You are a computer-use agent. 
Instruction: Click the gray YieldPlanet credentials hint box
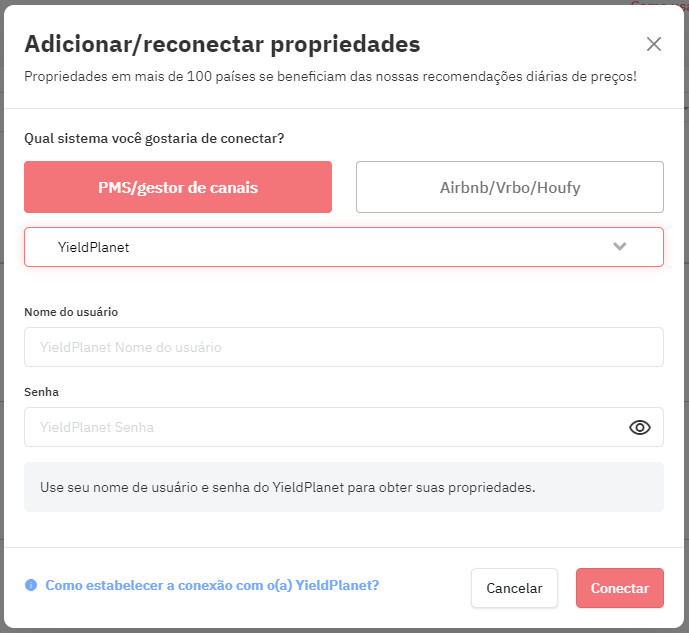[x=344, y=487]
